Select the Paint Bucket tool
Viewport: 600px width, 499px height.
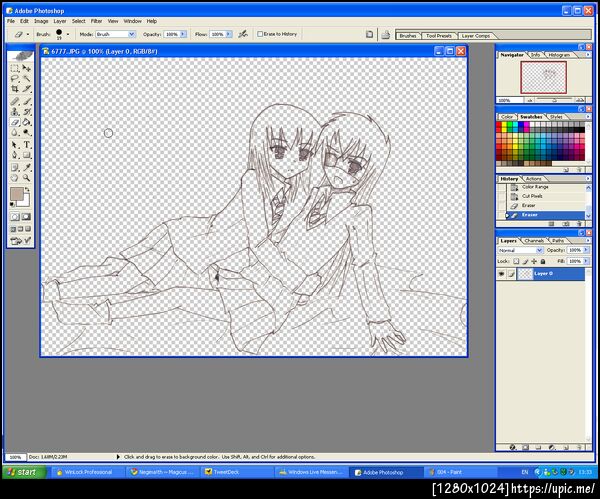click(x=26, y=122)
